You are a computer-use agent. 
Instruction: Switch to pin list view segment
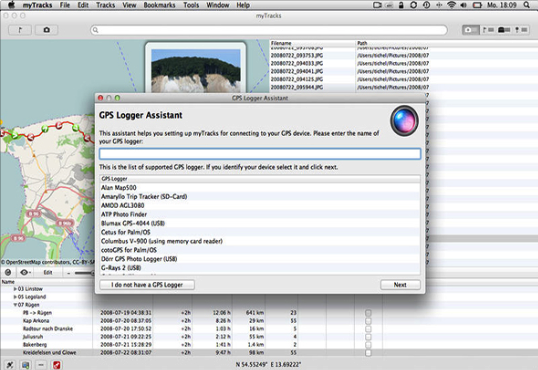[520, 30]
